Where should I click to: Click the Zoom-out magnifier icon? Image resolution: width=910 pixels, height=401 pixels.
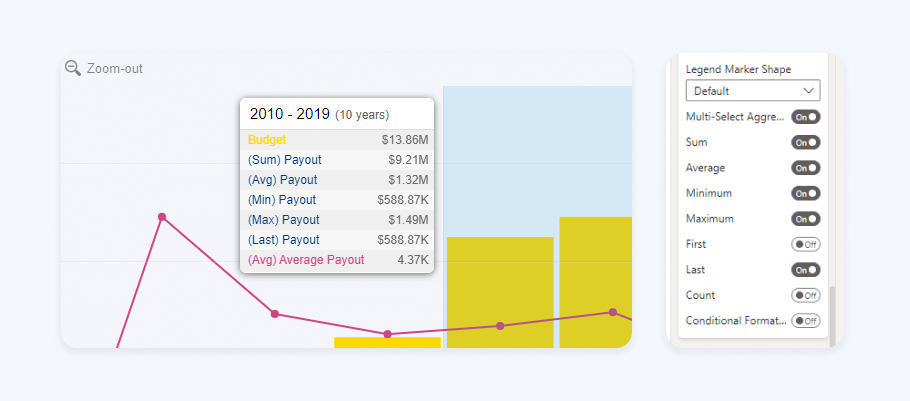coord(72,68)
